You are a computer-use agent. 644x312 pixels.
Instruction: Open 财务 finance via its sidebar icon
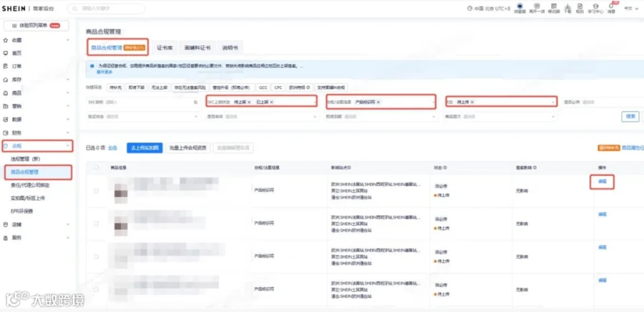[x=5, y=133]
